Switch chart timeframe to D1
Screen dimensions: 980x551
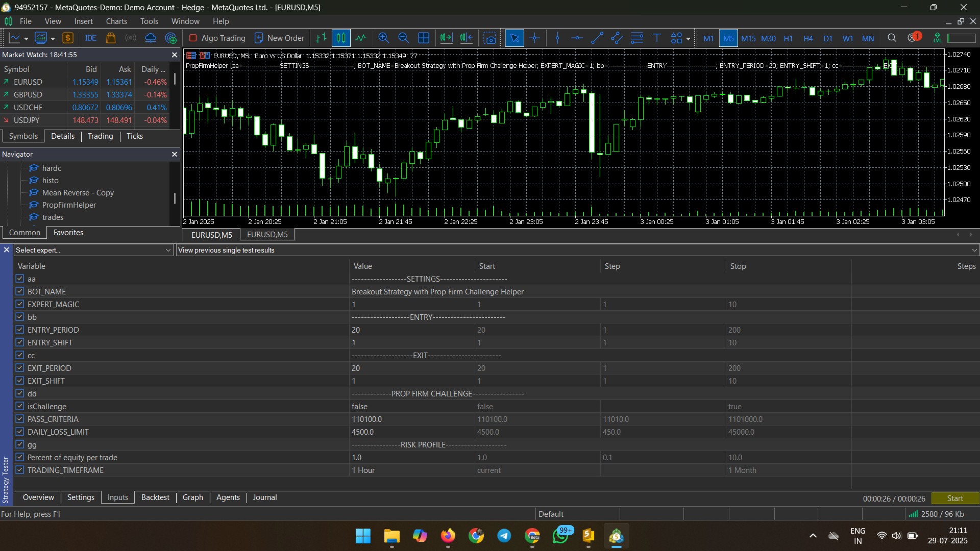click(828, 38)
